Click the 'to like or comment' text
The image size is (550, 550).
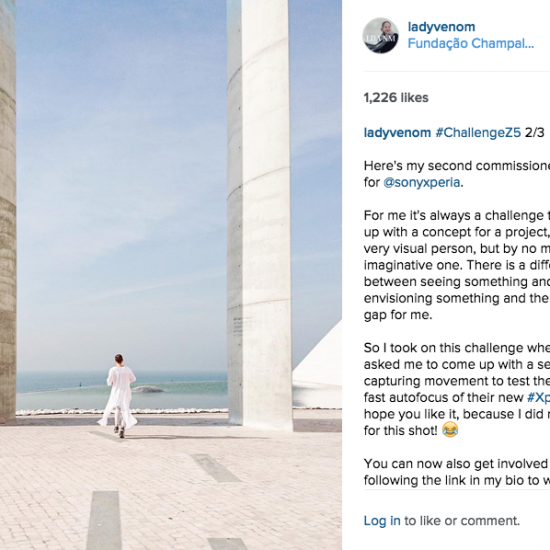(x=462, y=521)
